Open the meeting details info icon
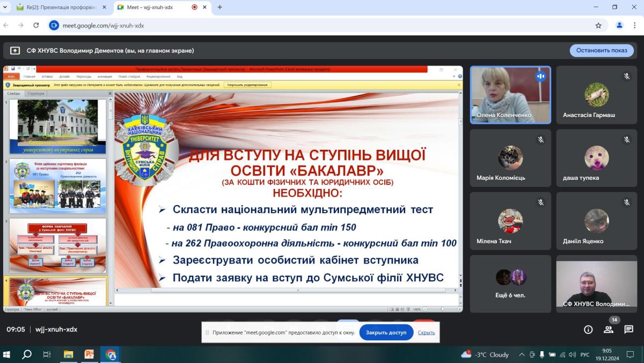 pyautogui.click(x=588, y=329)
